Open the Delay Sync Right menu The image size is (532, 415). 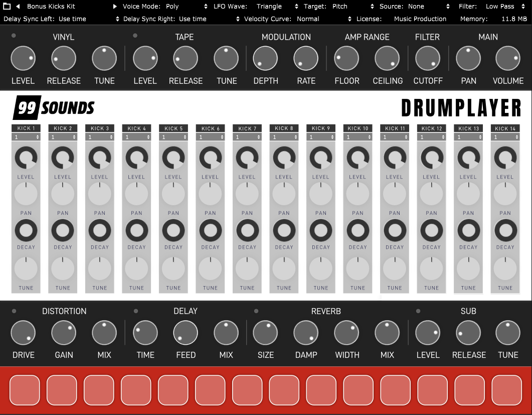[197, 19]
